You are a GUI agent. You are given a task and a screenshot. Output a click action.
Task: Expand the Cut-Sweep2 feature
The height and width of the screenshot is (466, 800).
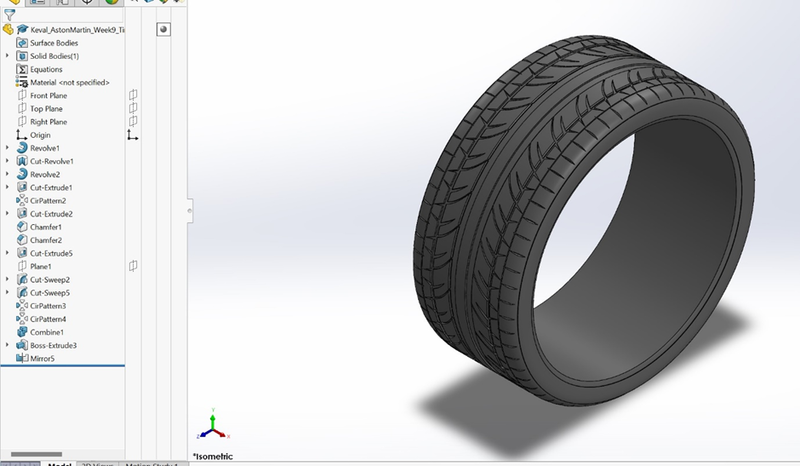pos(7,279)
